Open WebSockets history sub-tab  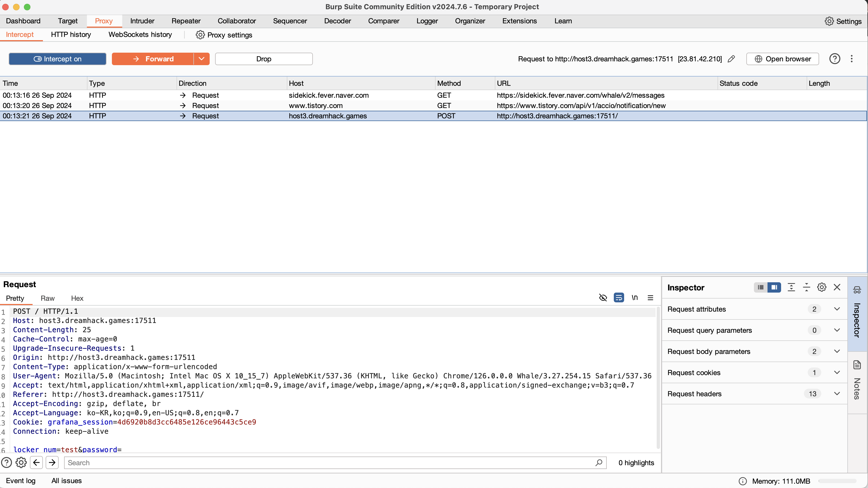click(x=140, y=34)
